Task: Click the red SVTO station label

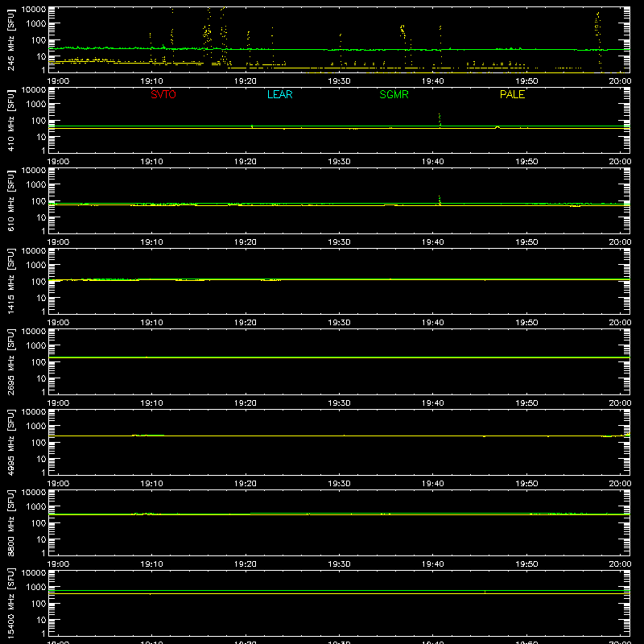Action: [163, 94]
